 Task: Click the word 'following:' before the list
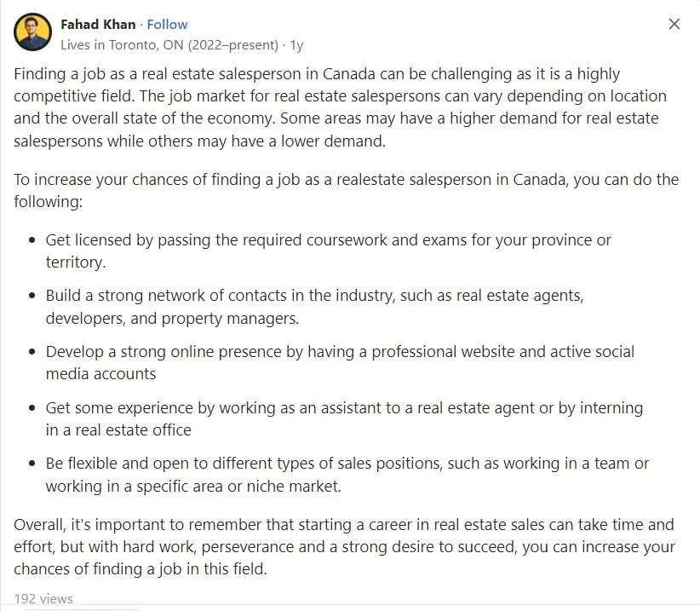[x=49, y=202]
